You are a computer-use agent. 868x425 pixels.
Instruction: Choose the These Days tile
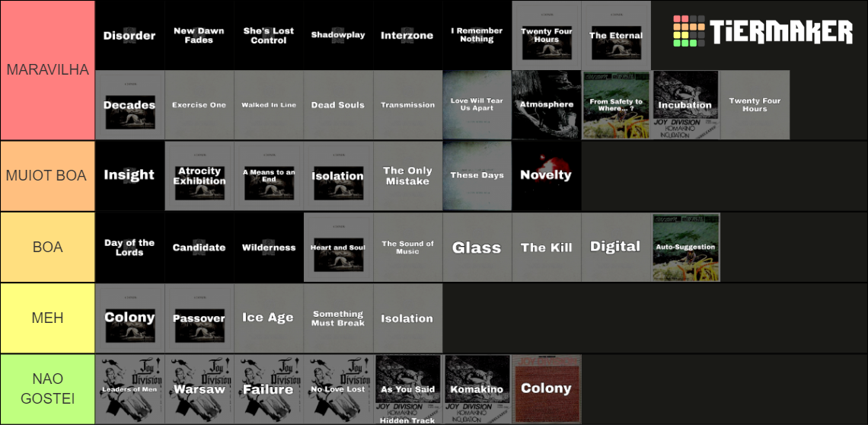click(477, 176)
